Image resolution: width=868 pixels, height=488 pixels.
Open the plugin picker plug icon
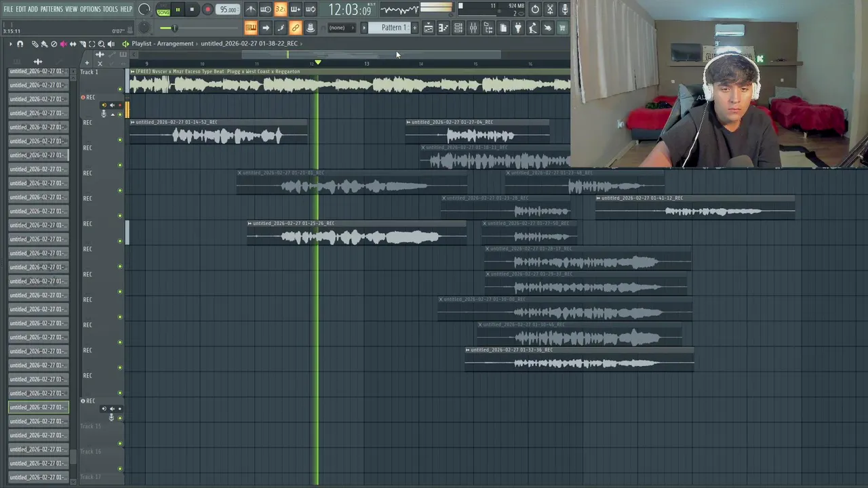[x=518, y=28]
